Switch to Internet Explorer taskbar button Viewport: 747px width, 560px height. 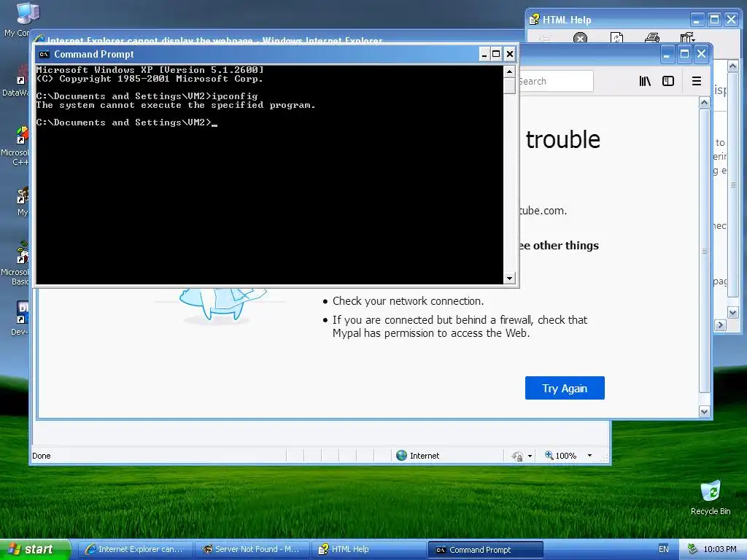pyautogui.click(x=135, y=550)
